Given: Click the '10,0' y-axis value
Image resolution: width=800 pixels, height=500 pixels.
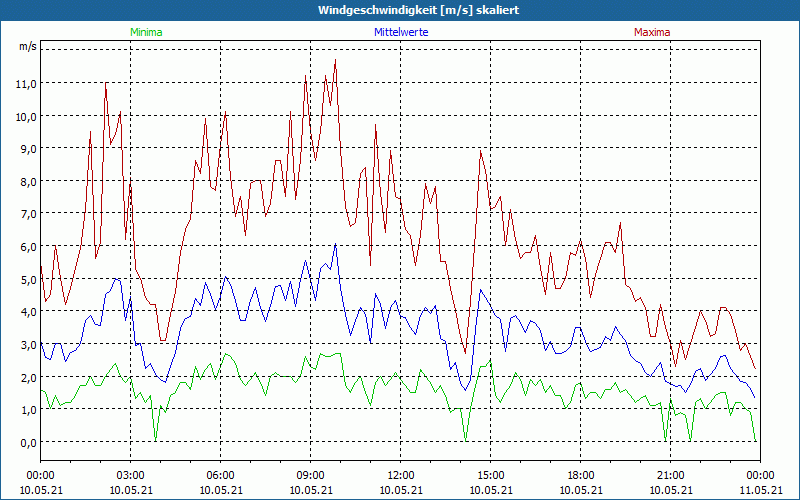Looking at the screenshot, I should click(x=27, y=116).
